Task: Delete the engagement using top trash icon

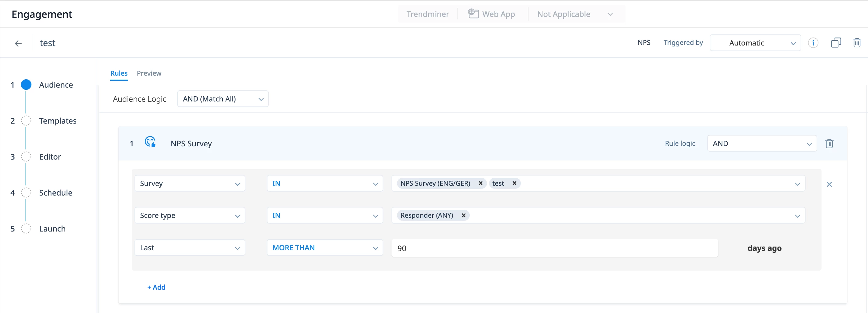Action: click(x=857, y=43)
